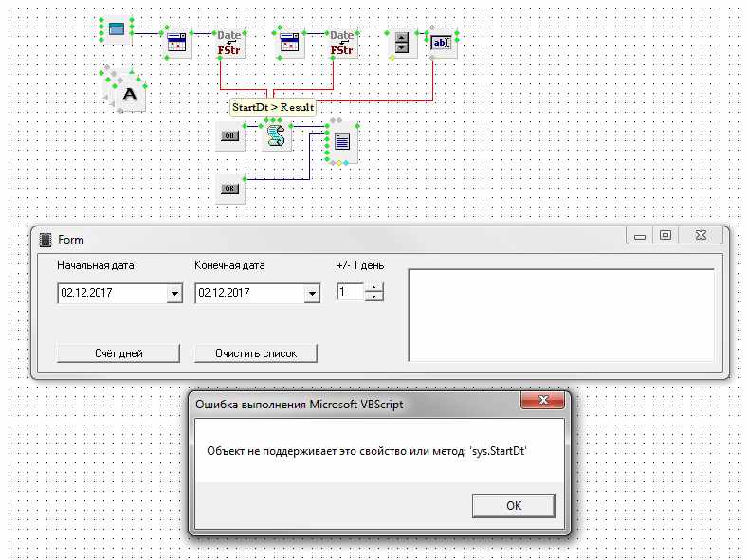This screenshot has height=560, width=747.
Task: Click the Конечная дата label
Action: tap(229, 265)
